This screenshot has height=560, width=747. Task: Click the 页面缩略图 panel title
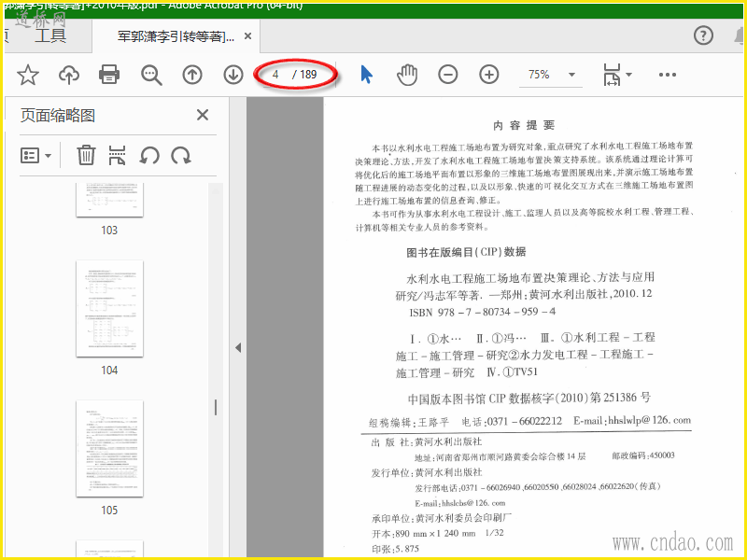pyautogui.click(x=58, y=115)
